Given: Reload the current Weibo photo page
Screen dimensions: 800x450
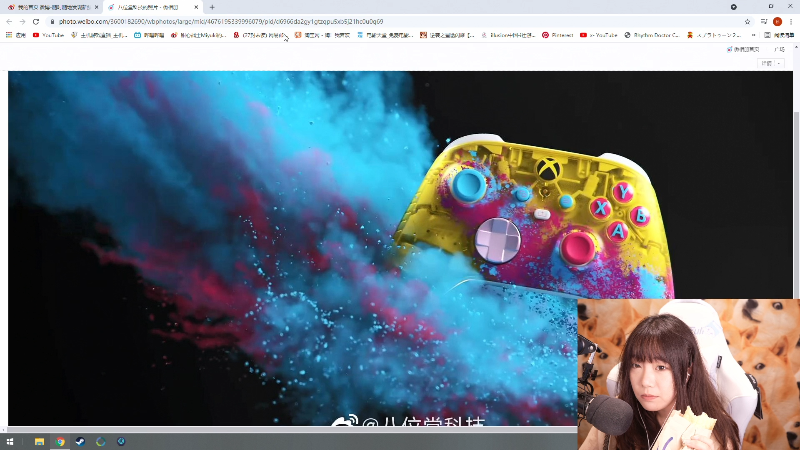Looking at the screenshot, I should coord(36,21).
